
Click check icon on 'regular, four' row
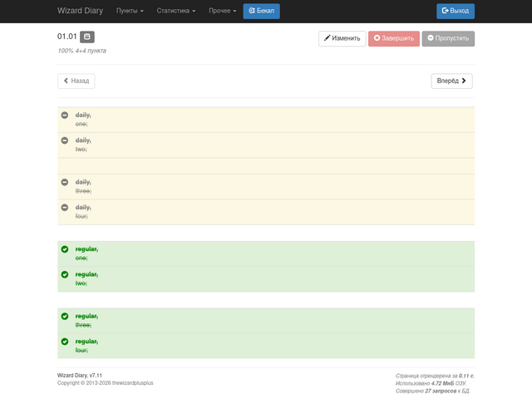(x=65, y=342)
